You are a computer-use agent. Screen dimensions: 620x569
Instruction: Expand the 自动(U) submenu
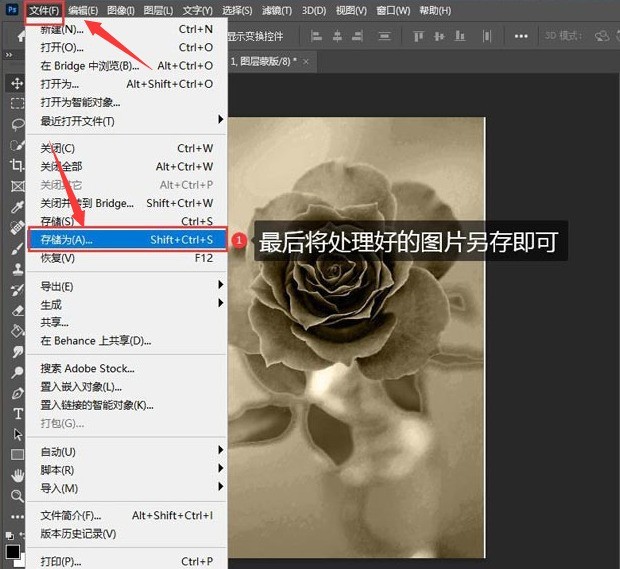coord(125,451)
